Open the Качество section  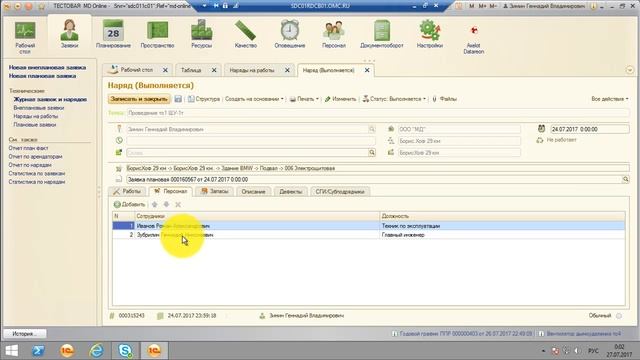tap(245, 35)
